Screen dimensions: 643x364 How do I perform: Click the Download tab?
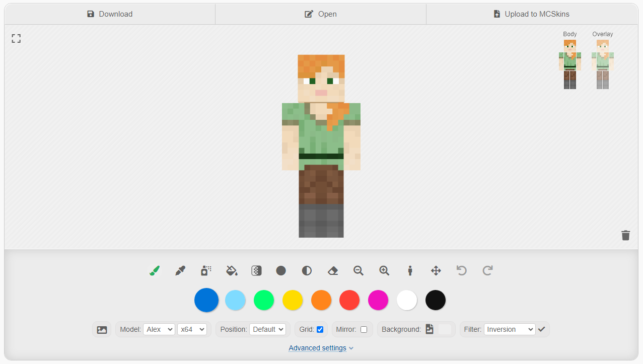[110, 14]
